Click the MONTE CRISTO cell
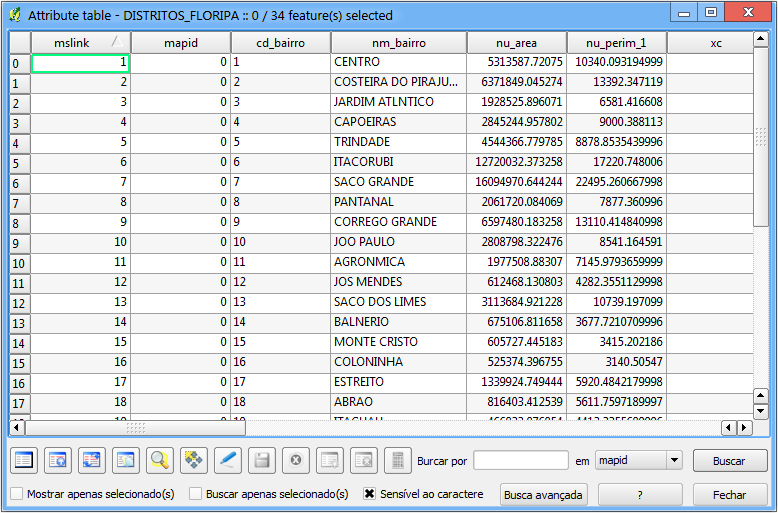This screenshot has width=778, height=513. point(399,342)
